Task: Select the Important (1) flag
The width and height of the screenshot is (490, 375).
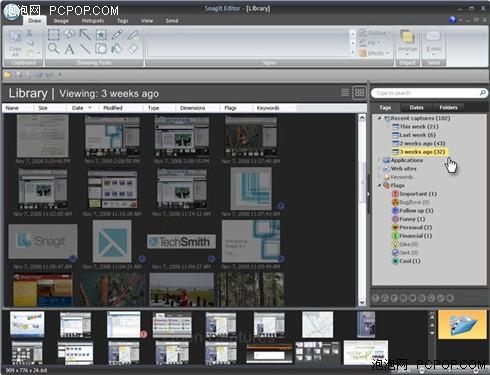Action: (414, 194)
